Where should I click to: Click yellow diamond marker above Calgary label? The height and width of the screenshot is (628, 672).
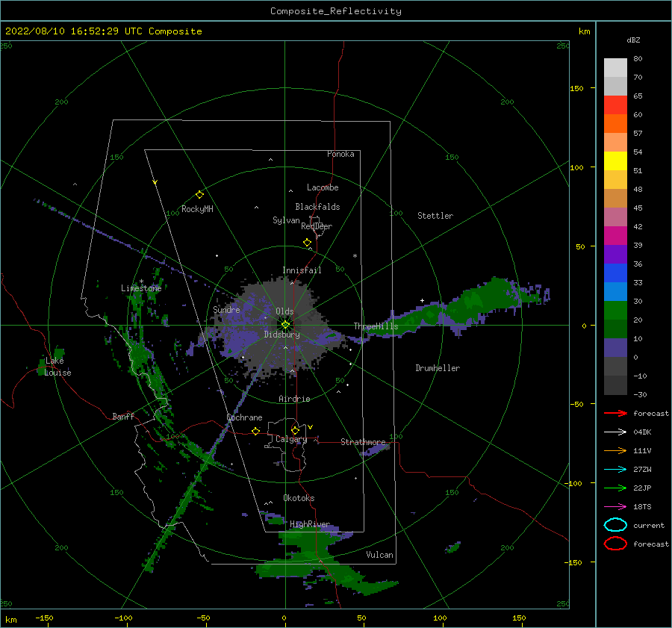click(295, 430)
